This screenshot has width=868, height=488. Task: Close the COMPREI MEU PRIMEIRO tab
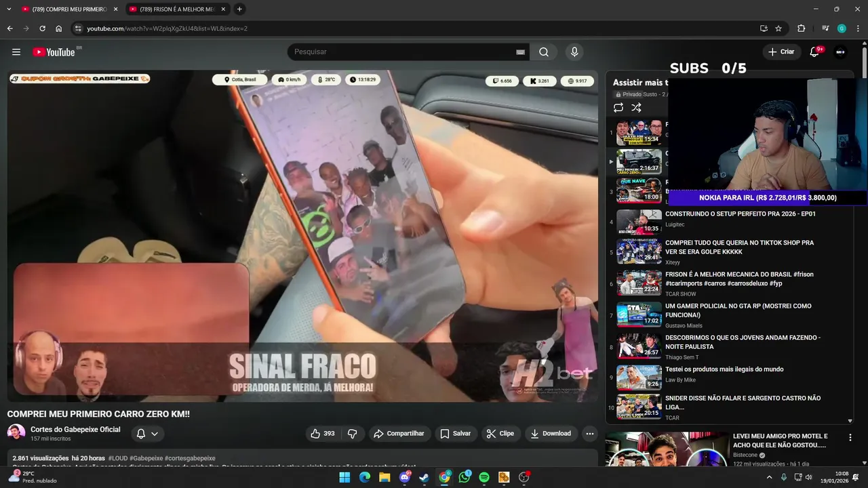click(x=115, y=9)
